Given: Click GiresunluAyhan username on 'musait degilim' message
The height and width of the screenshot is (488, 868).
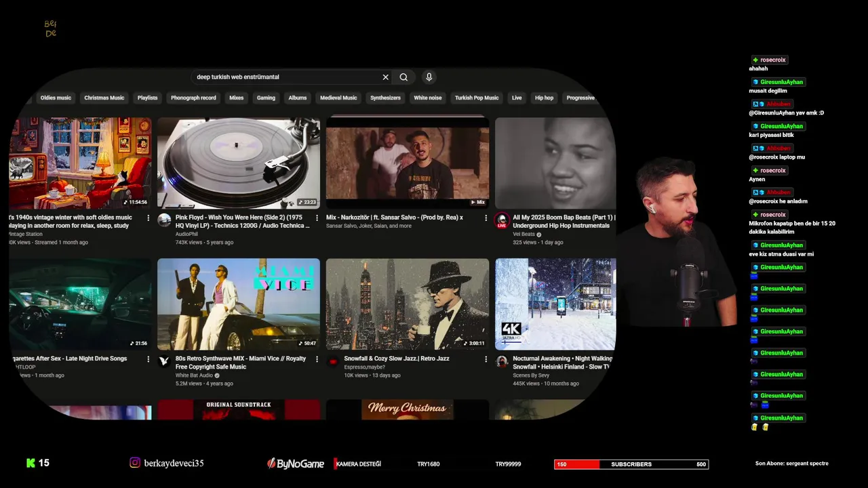Looking at the screenshot, I should [x=781, y=82].
